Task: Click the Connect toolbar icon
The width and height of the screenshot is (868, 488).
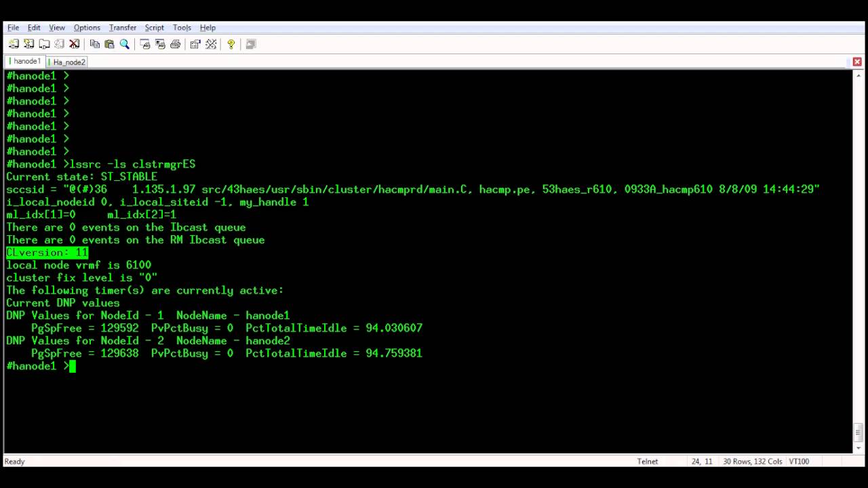Action: pos(14,44)
